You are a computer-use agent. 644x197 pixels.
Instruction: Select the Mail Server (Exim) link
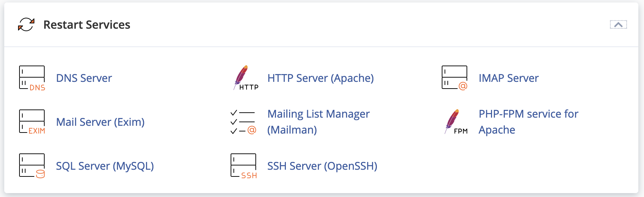[x=100, y=122]
